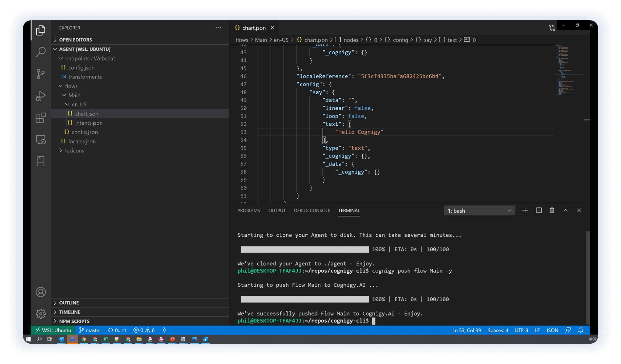
Task: Open the Source Control view
Action: click(x=41, y=74)
